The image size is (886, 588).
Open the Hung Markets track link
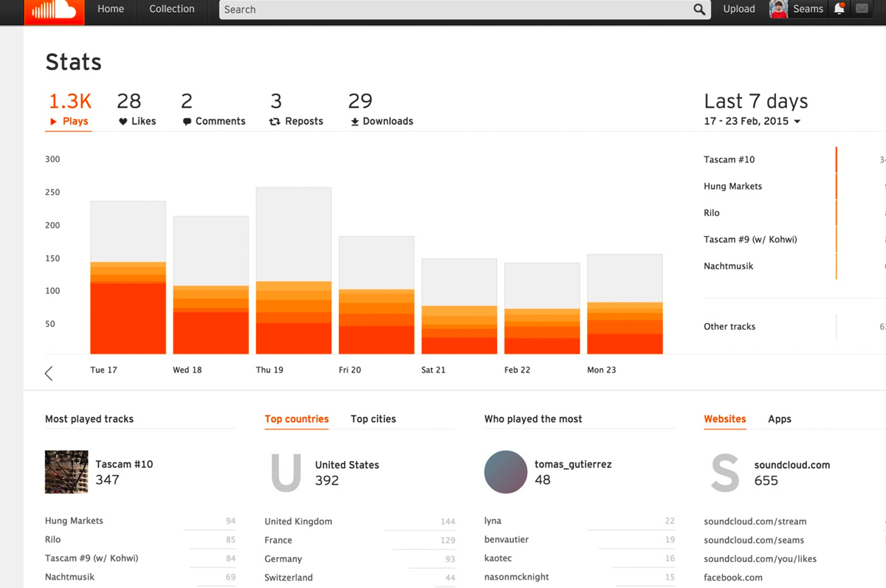pyautogui.click(x=74, y=521)
